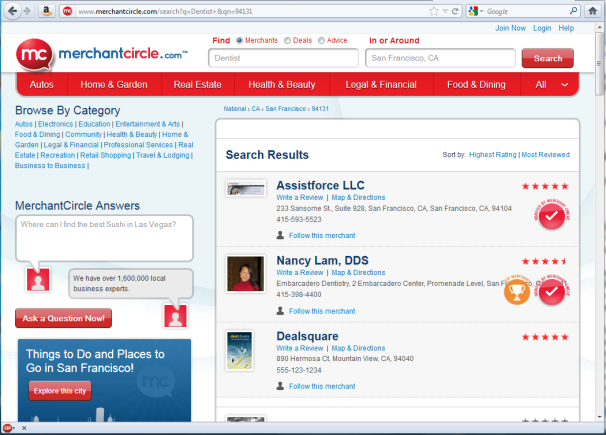Click Assistforce LLC verified checkmark badge
Image resolution: width=606 pixels, height=435 pixels.
(552, 216)
